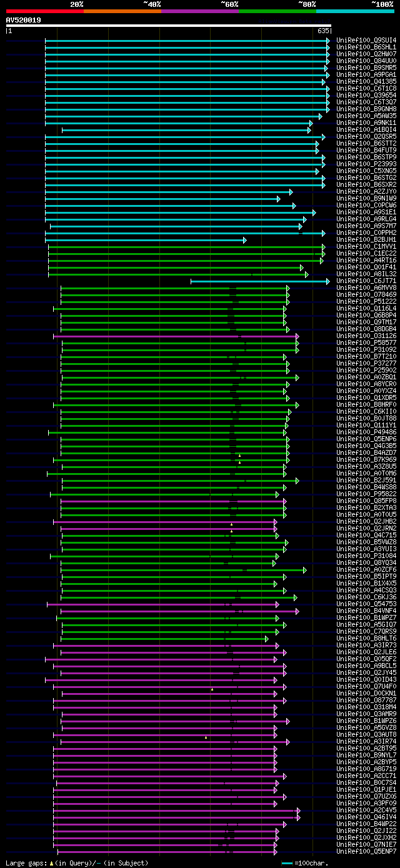Viewport: 400px width, 868px height.
Task: Click the purple 60% identity legend segment
Action: pos(200,11)
